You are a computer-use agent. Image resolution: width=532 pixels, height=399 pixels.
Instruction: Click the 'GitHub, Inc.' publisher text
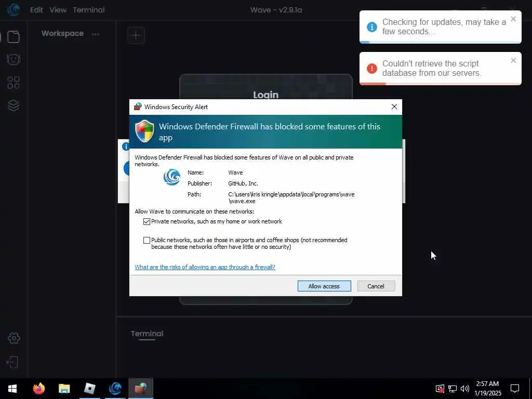[x=243, y=183]
